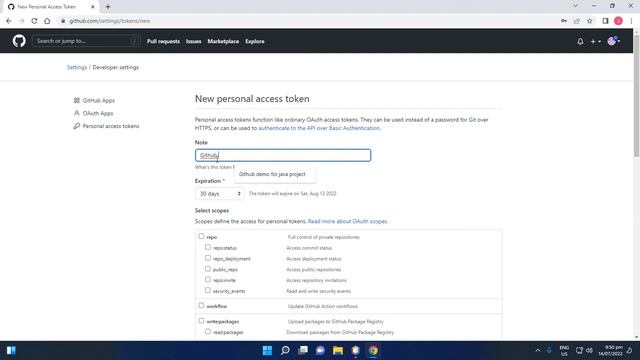
Task: Click the GitHub logo in header
Action: click(19, 41)
